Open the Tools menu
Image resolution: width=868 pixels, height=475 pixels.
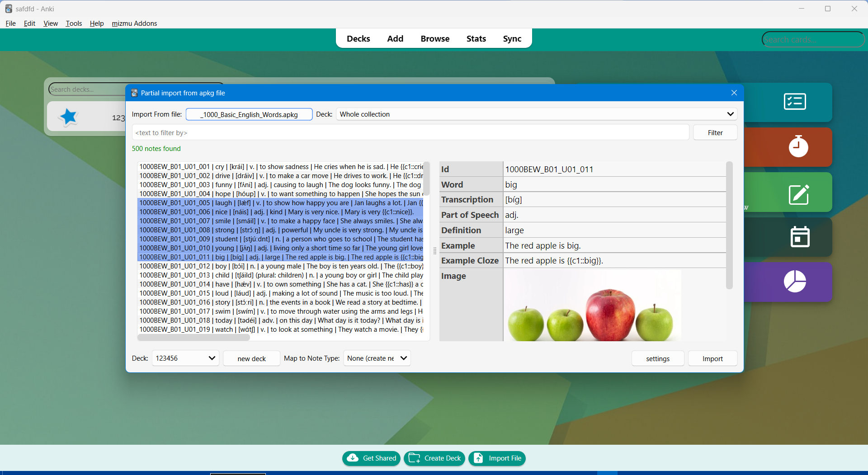pos(74,24)
